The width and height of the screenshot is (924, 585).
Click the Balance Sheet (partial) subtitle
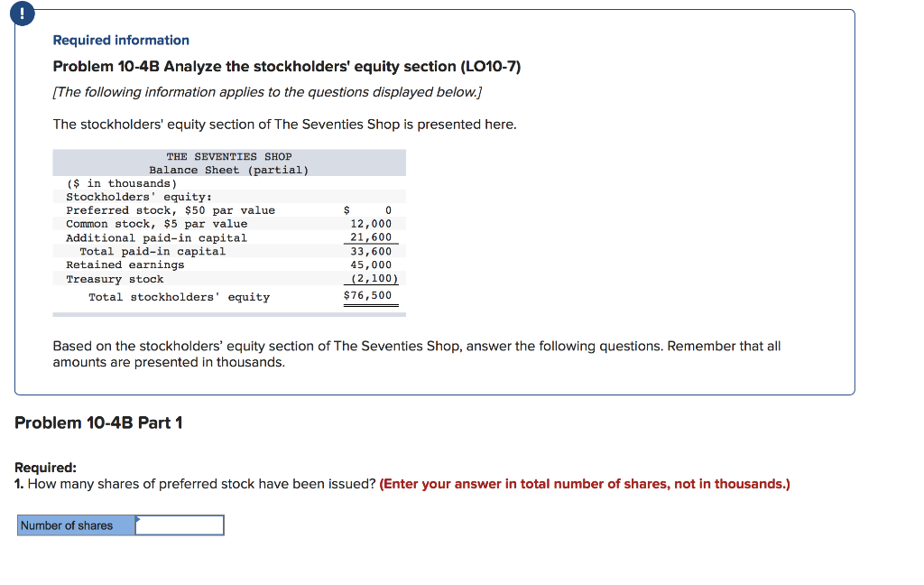228,170
